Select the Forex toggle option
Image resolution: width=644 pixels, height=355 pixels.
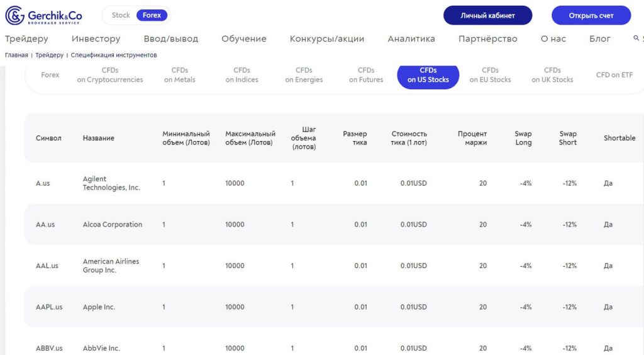coord(152,15)
